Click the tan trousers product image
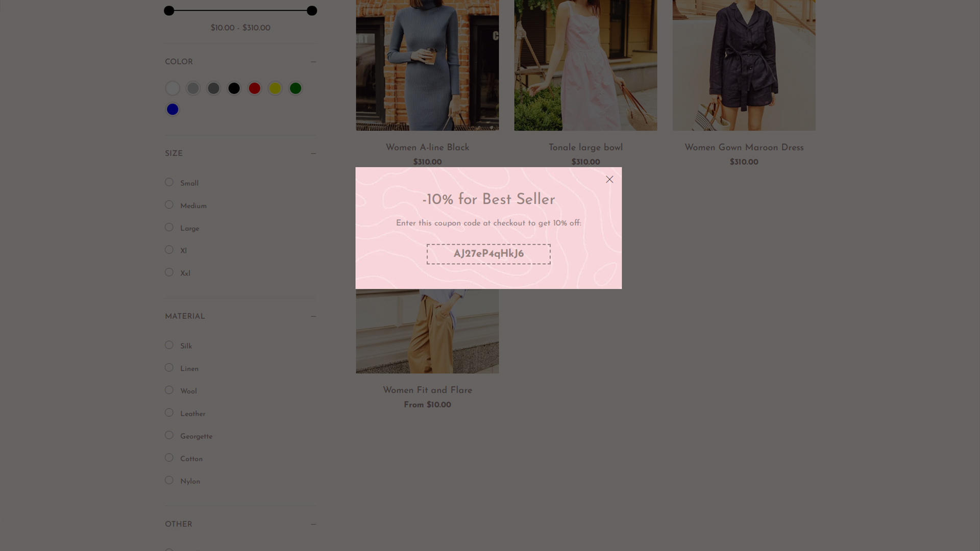The height and width of the screenshot is (551, 980). [x=427, y=331]
